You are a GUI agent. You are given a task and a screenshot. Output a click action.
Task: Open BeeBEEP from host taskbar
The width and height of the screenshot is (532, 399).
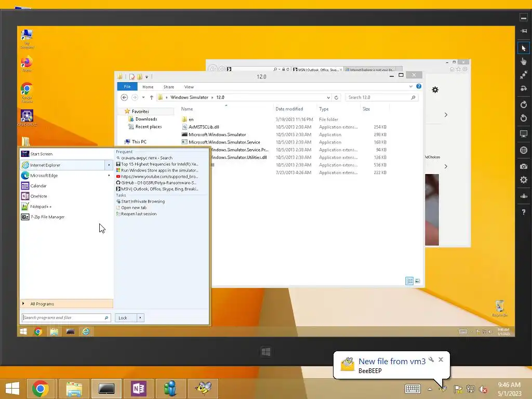coord(204,388)
